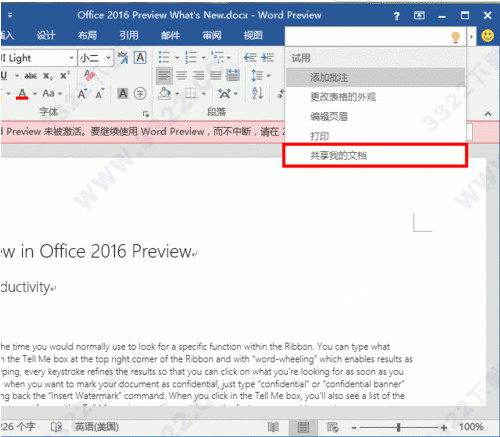
Task: Apply paragraph shading paint bucket
Action: pos(164,94)
